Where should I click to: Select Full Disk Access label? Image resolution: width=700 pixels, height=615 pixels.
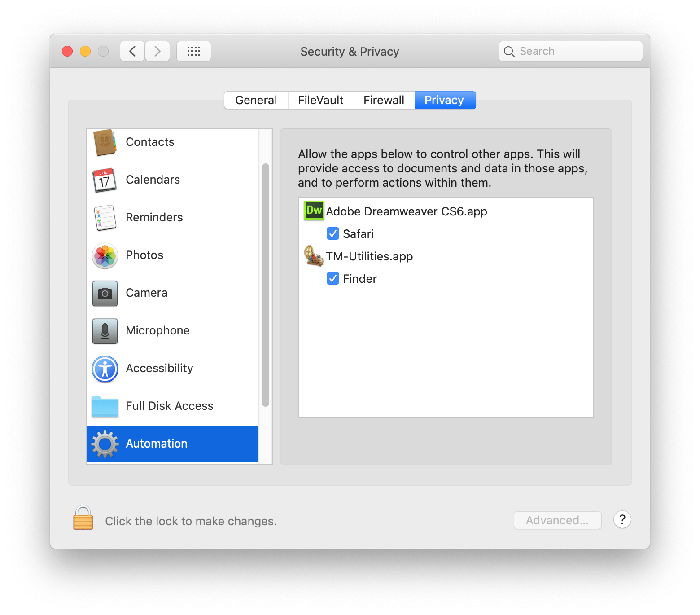tap(170, 406)
